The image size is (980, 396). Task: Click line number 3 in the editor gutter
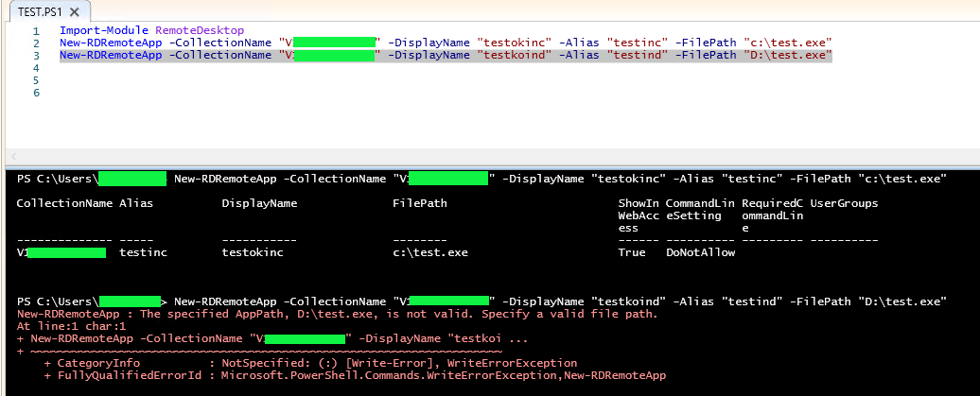(x=36, y=56)
